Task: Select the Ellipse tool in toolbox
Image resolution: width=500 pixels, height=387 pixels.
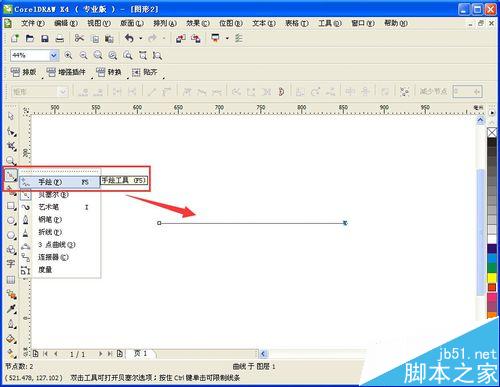Action: pyautogui.click(x=11, y=221)
